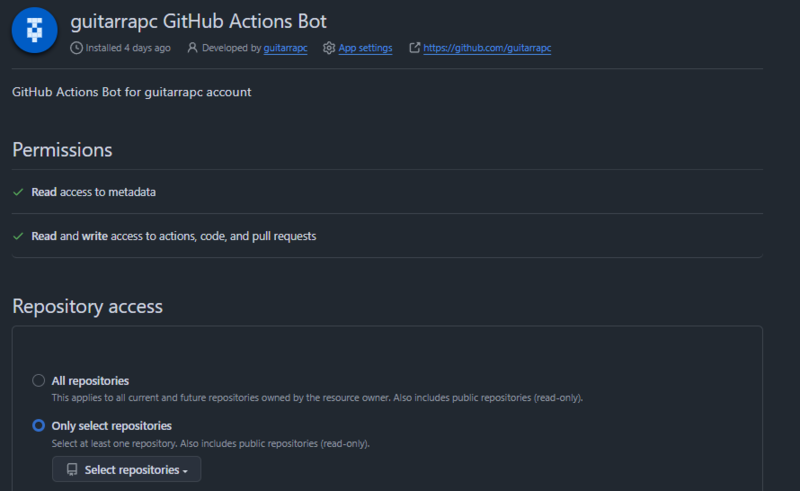
Task: Click the external link icon beside the GitHub URL
Action: 415,47
